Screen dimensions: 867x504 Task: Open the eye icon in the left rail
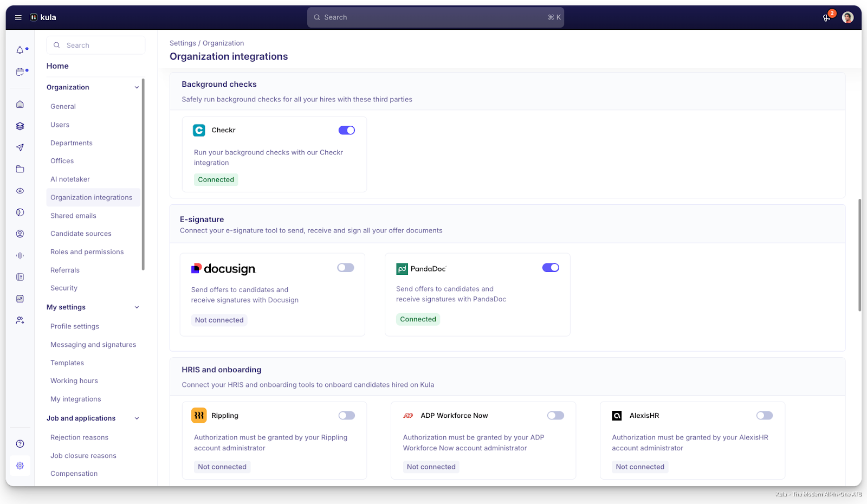20,191
